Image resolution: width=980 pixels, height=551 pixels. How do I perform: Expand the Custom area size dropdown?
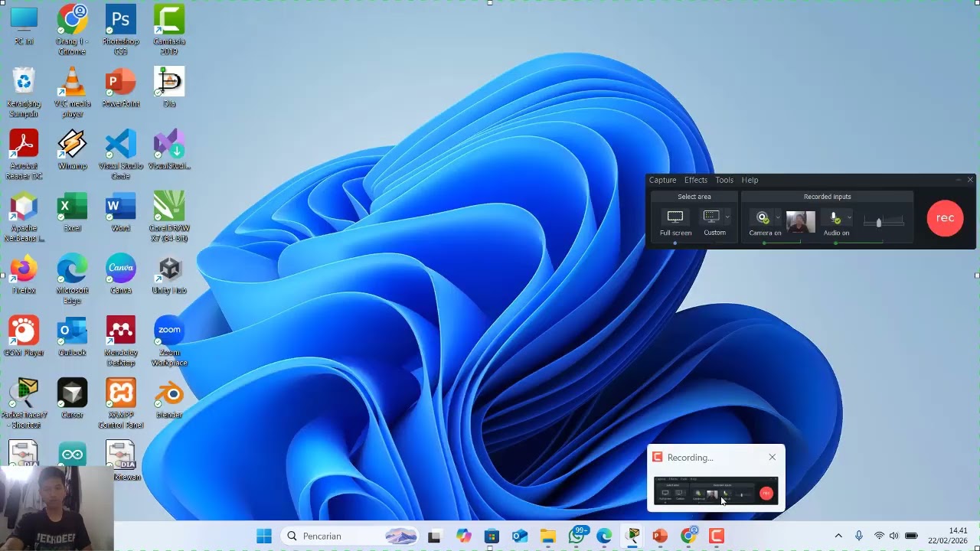click(x=727, y=217)
